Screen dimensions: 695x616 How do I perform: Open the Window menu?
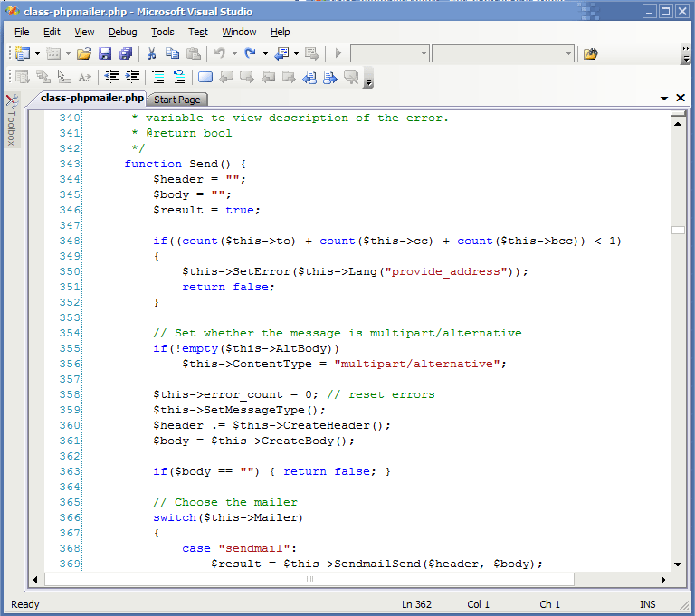(239, 32)
